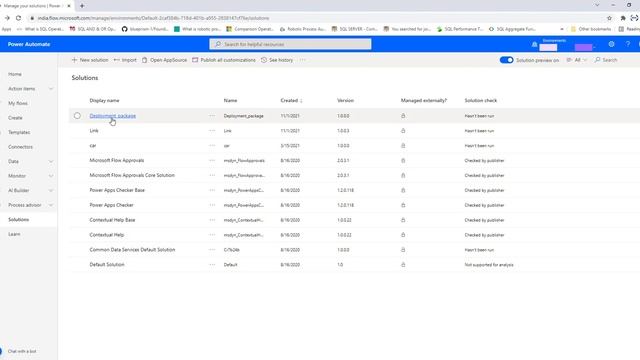
Task: Click lock icon in Default Solution row
Action: pyautogui.click(x=403, y=264)
